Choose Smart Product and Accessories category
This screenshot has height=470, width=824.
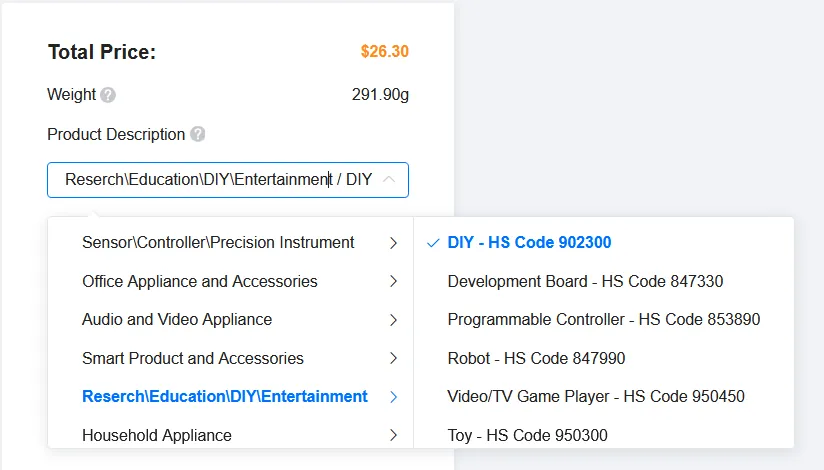coord(193,358)
